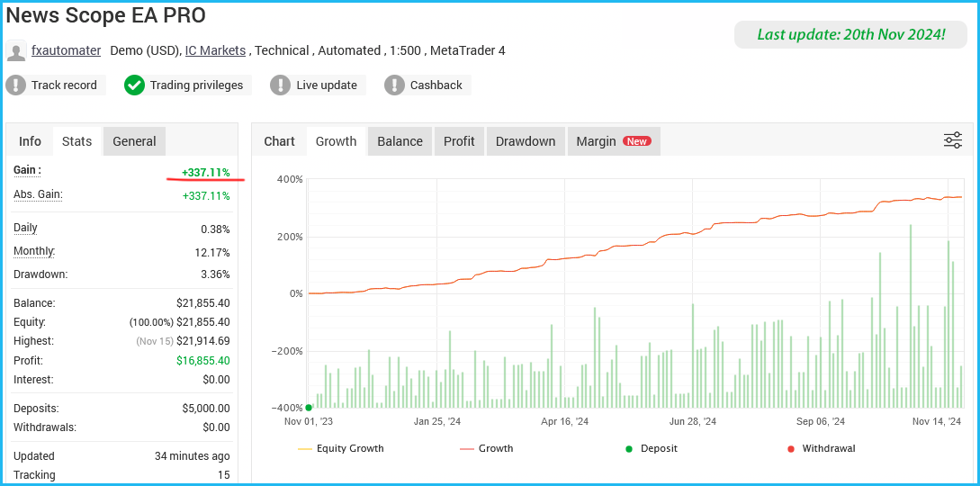Open the Margin tab marked New

click(614, 141)
